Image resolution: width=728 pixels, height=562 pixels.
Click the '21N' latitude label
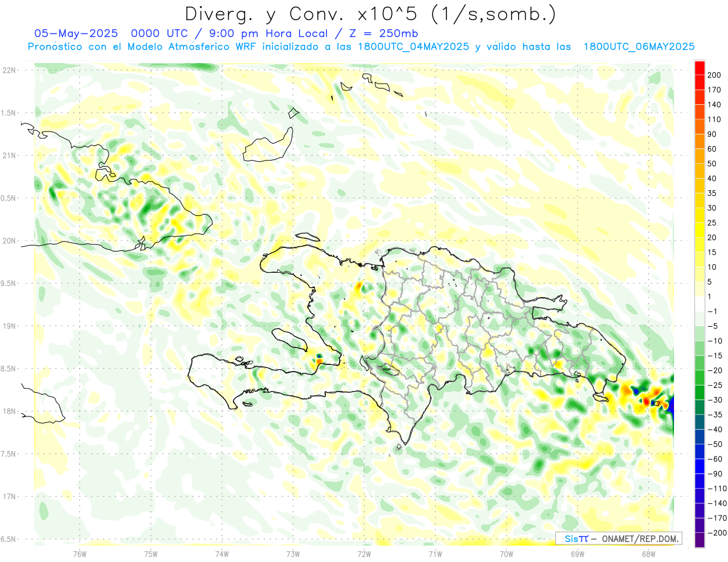click(9, 155)
